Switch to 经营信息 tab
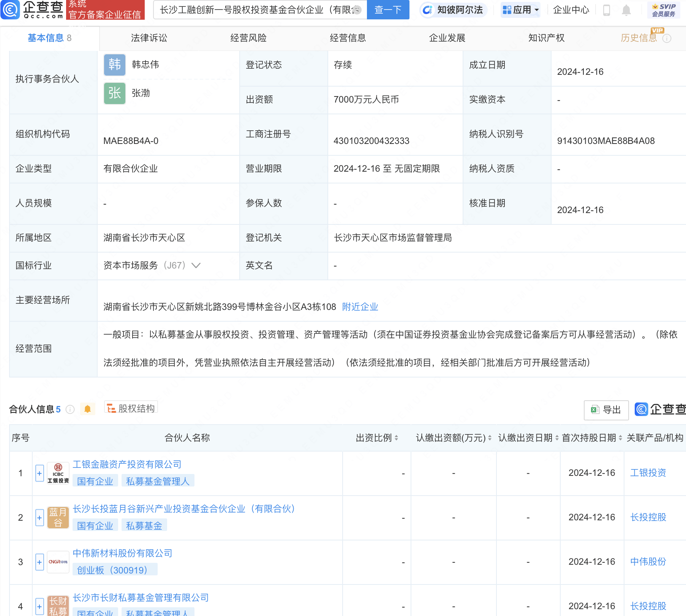This screenshot has height=616, width=686. (348, 38)
